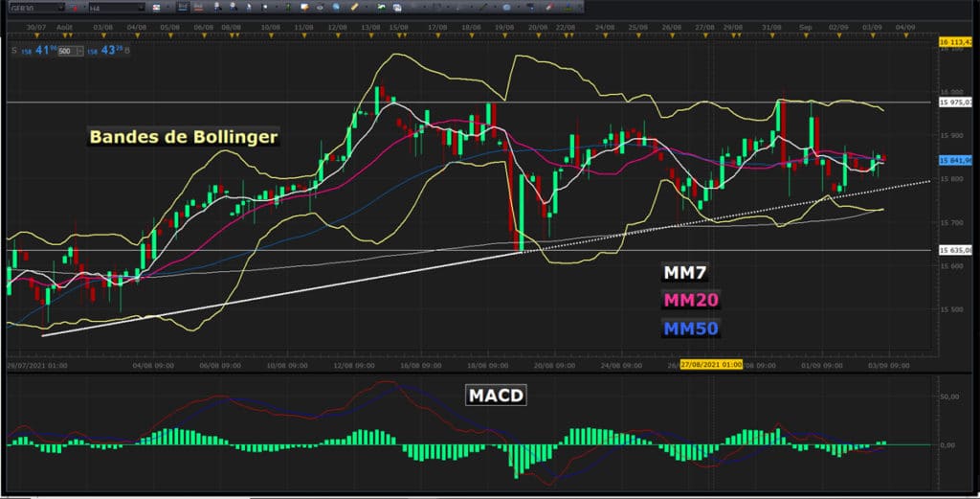980x499 pixels.
Task: Click the yellow marker under 30/07
Action: [x=36, y=35]
